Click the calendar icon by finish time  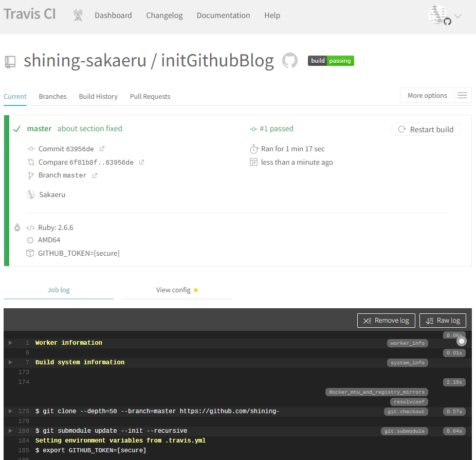[253, 162]
